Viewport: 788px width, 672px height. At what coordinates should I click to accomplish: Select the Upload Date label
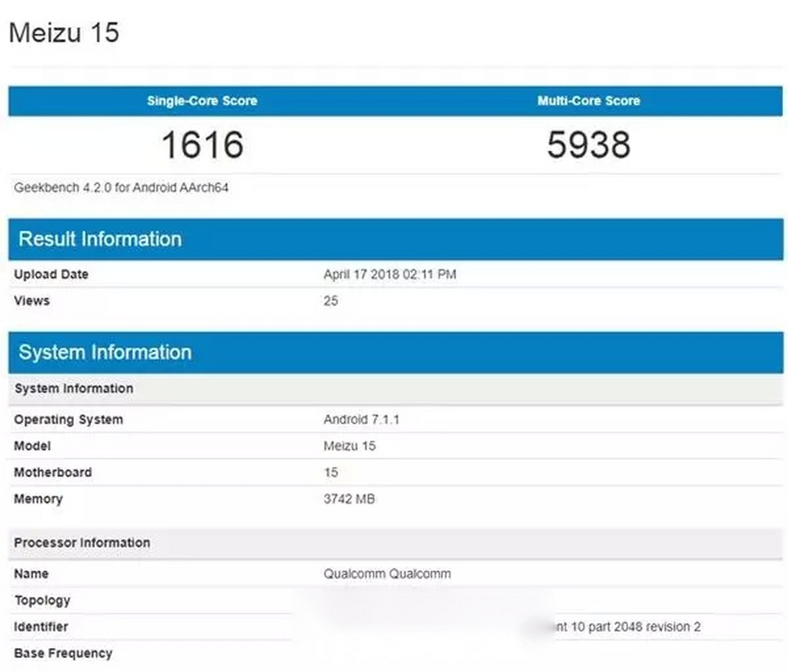[51, 274]
